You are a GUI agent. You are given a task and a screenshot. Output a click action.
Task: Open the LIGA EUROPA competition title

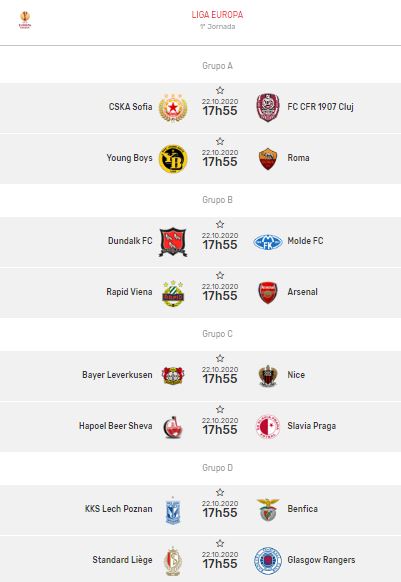(x=217, y=15)
